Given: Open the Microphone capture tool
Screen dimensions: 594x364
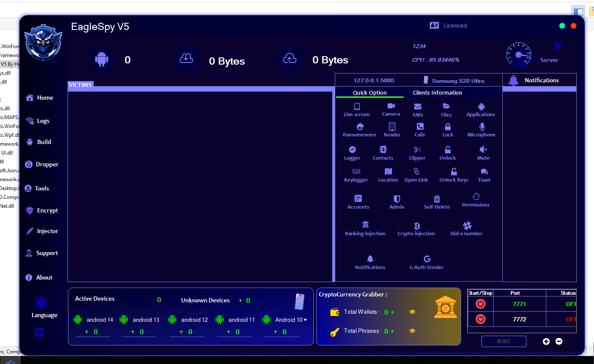Looking at the screenshot, I should 481,129.
